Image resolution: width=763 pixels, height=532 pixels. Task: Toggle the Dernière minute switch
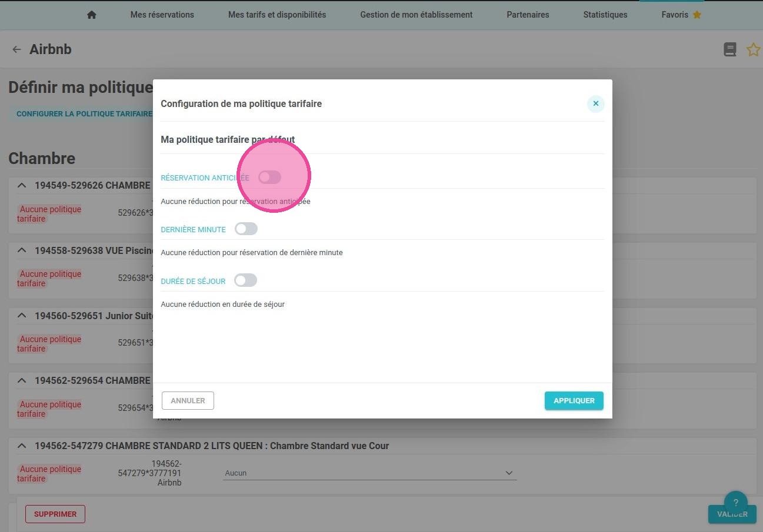(246, 229)
